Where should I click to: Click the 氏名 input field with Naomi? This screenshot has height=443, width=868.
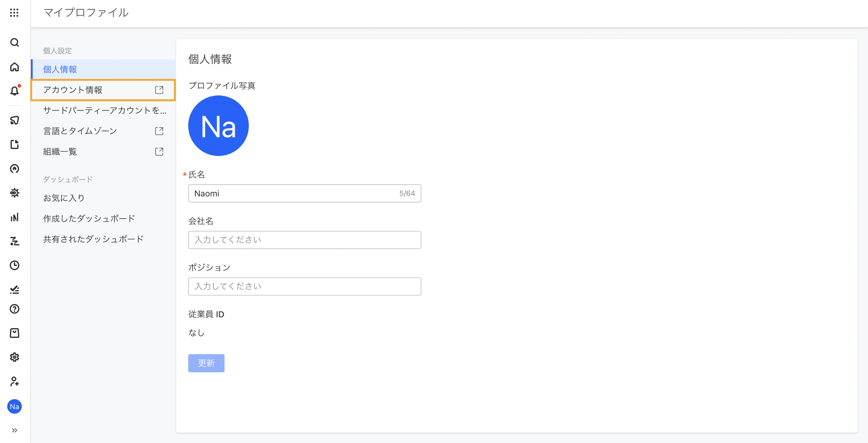pyautogui.click(x=293, y=193)
